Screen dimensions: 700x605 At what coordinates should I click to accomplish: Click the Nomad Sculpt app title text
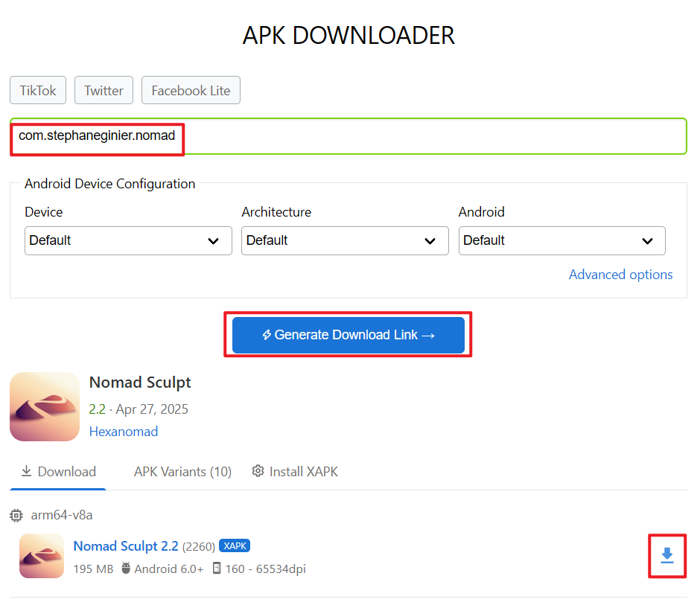(140, 382)
